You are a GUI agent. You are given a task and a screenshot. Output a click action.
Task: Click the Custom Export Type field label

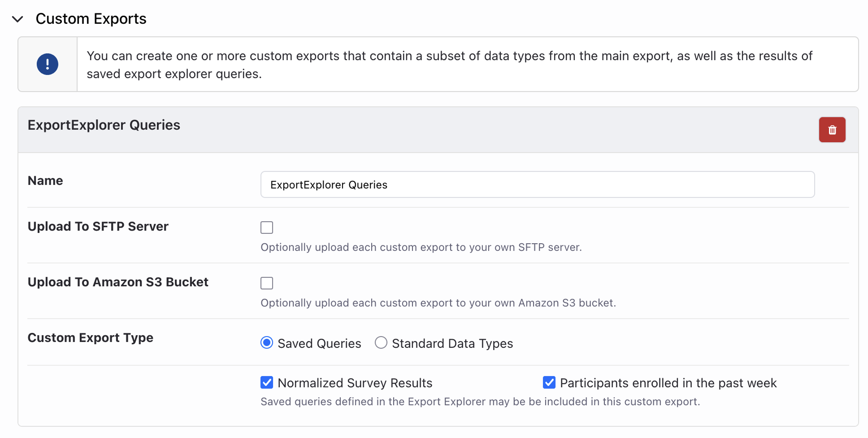pos(91,338)
